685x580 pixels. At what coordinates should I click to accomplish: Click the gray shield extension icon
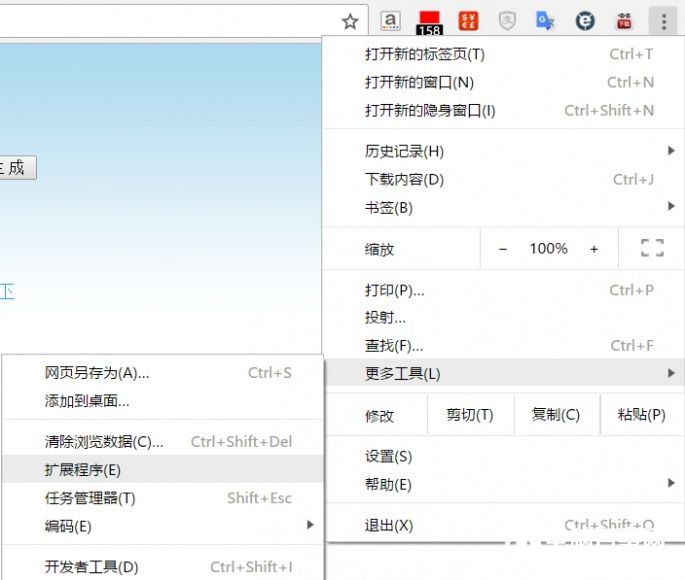point(507,21)
